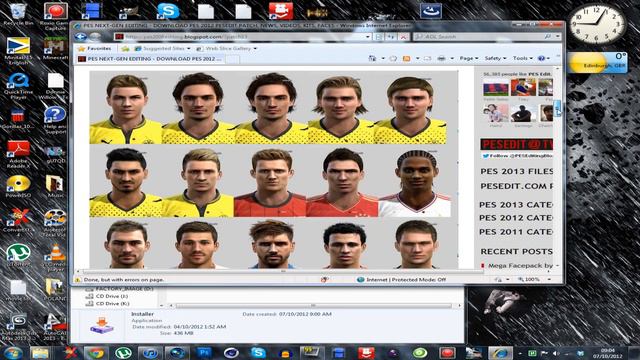Click the browser vertical scrollbar thumb
640x360 pixels.
(558, 108)
